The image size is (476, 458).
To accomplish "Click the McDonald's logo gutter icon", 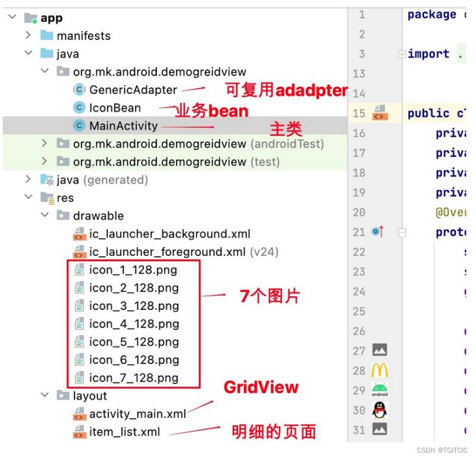I will pos(380,371).
